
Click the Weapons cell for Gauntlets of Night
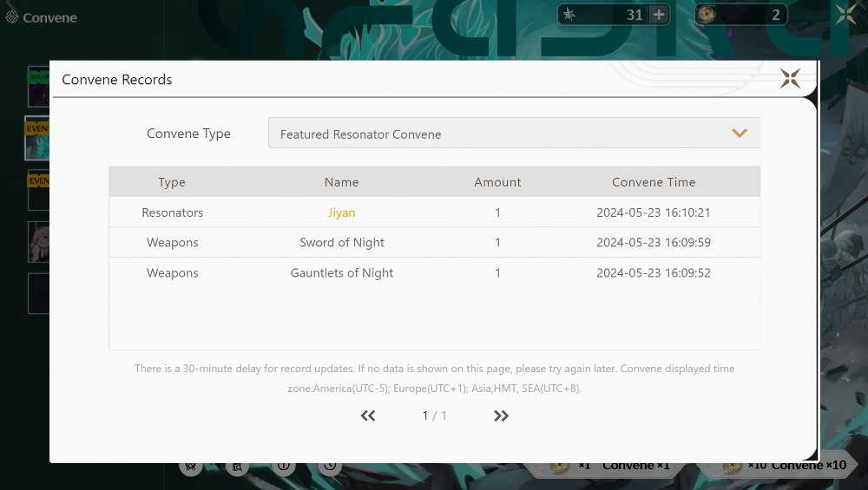click(172, 272)
